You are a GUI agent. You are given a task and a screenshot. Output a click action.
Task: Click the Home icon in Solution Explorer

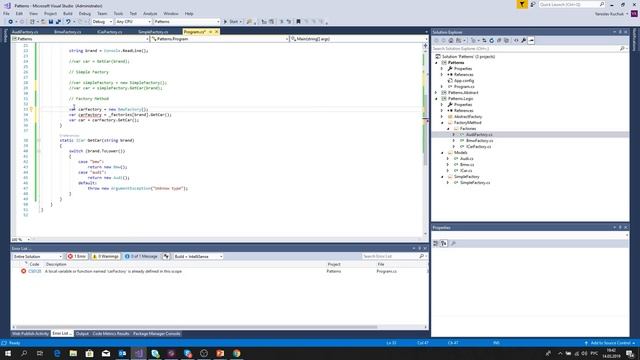[451, 40]
